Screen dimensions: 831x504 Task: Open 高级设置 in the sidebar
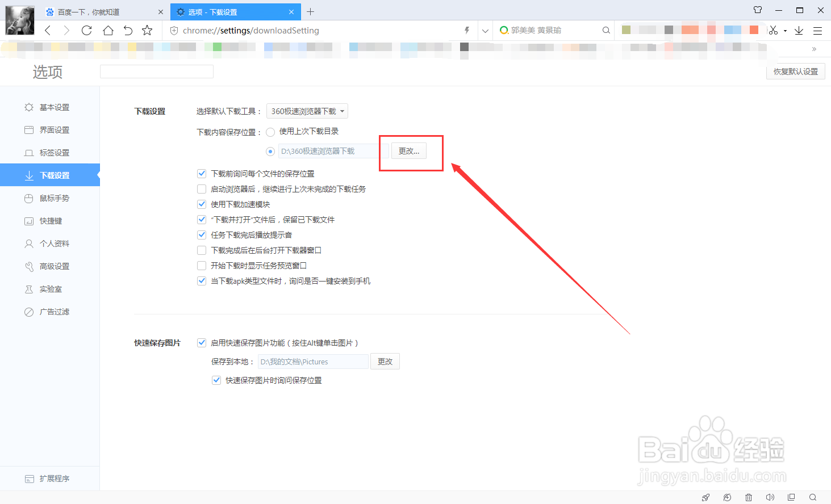(x=50, y=266)
